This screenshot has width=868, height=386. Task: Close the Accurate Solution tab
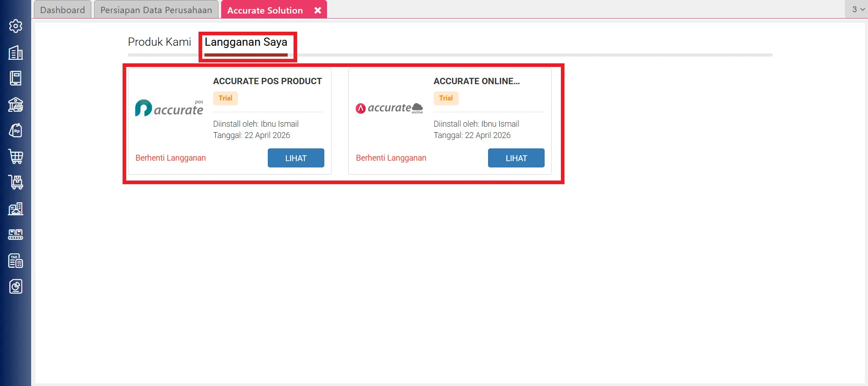click(x=318, y=10)
